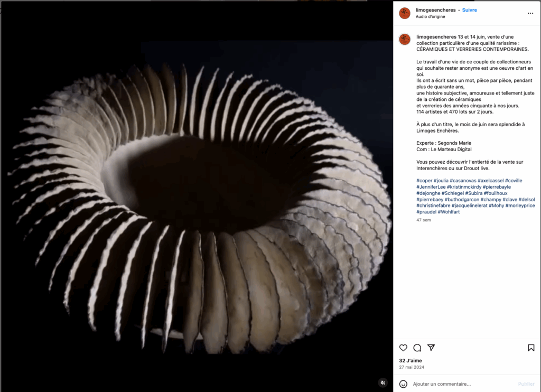The height and width of the screenshot is (392, 541).
Task: Open the #Wohlfart hashtag
Action: (x=449, y=212)
